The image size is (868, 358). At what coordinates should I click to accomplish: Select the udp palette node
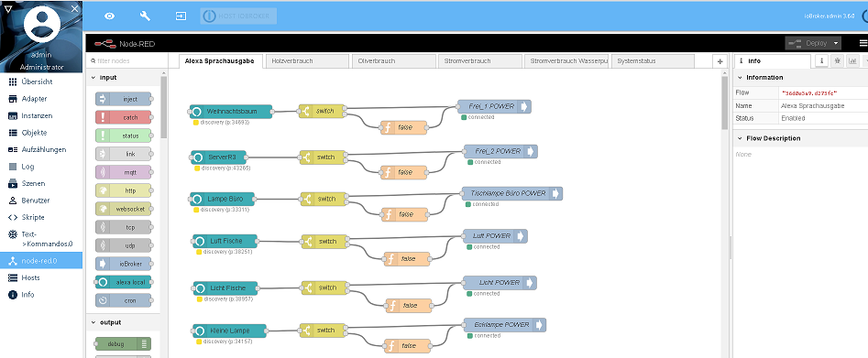point(123,245)
